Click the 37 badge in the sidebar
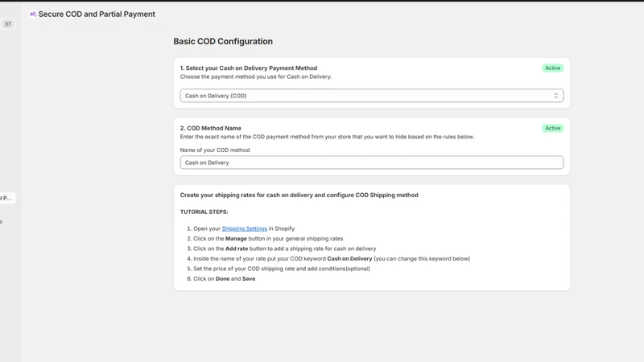 pos(8,24)
